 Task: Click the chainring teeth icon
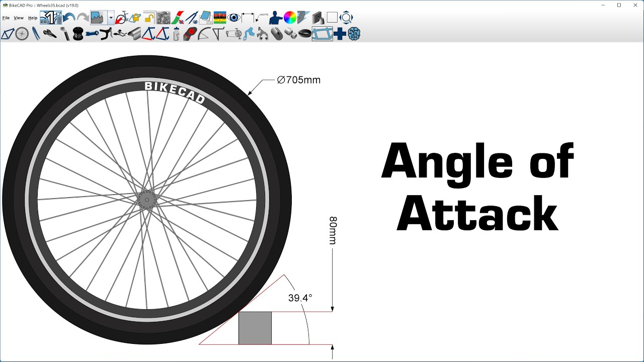click(x=304, y=18)
